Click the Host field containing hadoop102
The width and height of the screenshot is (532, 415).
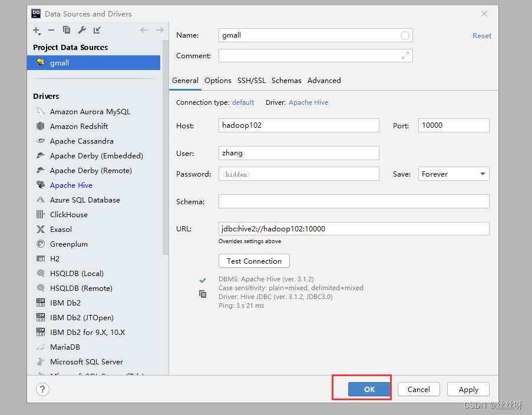(x=299, y=125)
